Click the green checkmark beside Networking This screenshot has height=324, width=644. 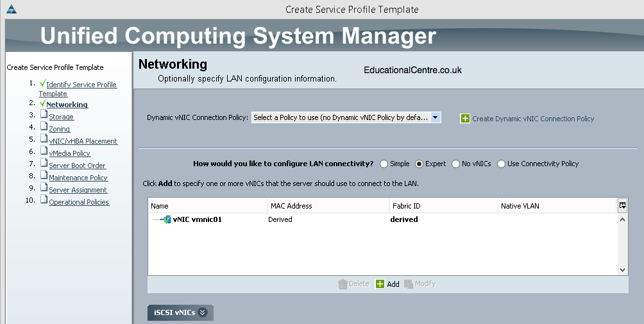tap(43, 103)
